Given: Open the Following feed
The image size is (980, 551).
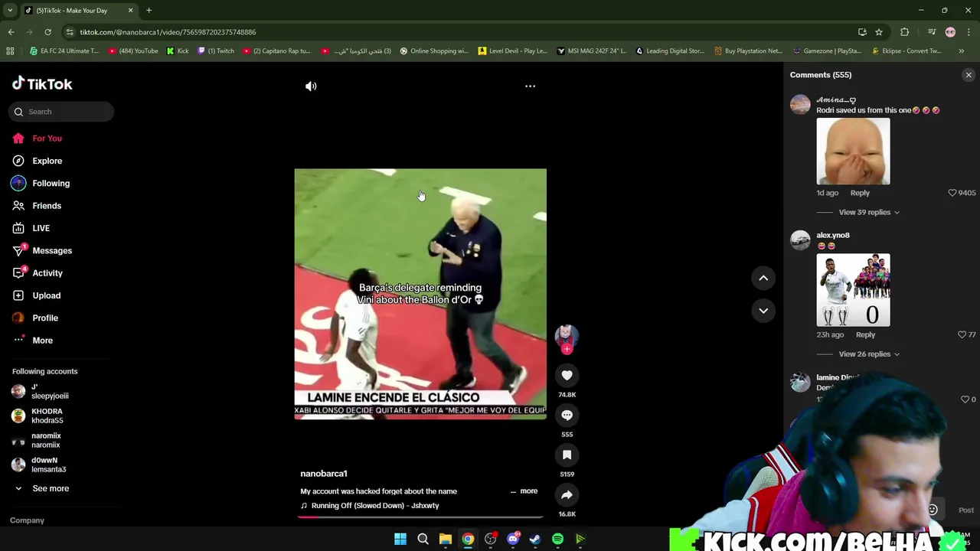Looking at the screenshot, I should [51, 183].
